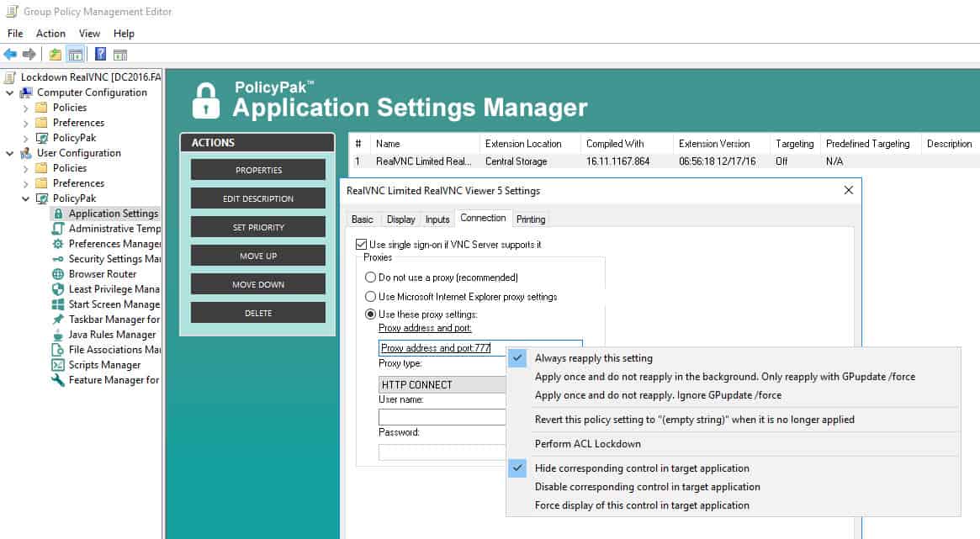Expand Preferences under Computer Configuration
Viewport: 980px width, 539px height.
pyautogui.click(x=25, y=123)
